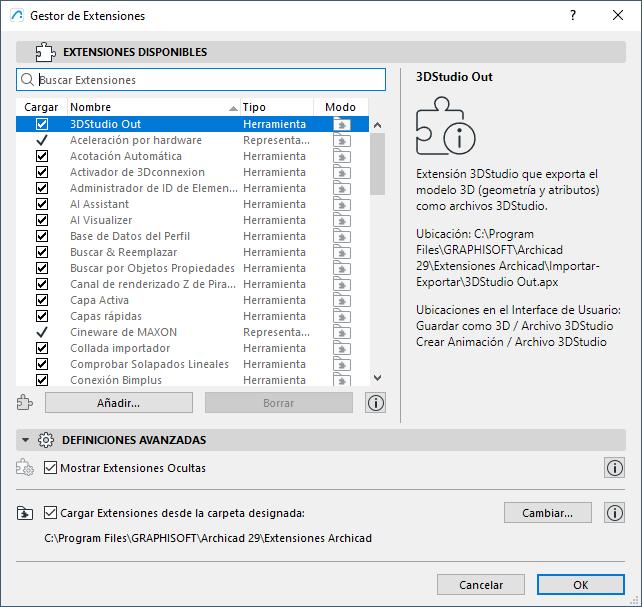Toggle the load checkbox for Conexión Bimplus
642x607 pixels.
tap(42, 380)
